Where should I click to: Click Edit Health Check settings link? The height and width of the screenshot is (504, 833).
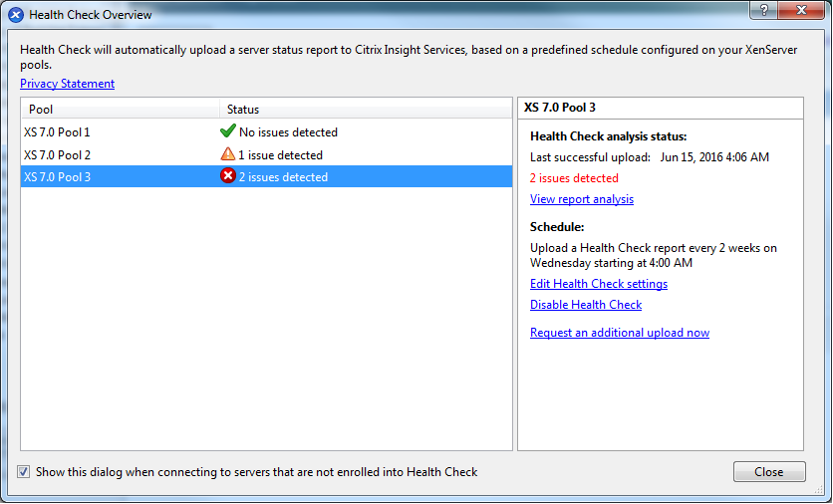point(599,284)
